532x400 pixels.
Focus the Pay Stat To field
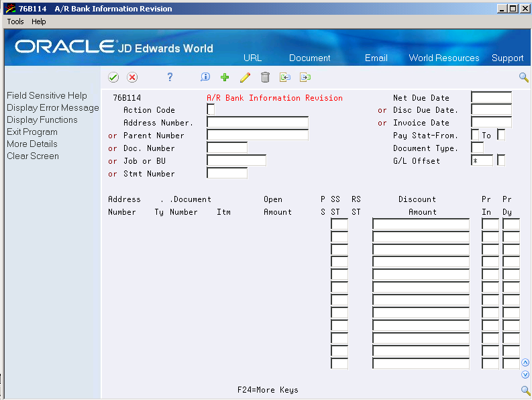pyautogui.click(x=501, y=135)
